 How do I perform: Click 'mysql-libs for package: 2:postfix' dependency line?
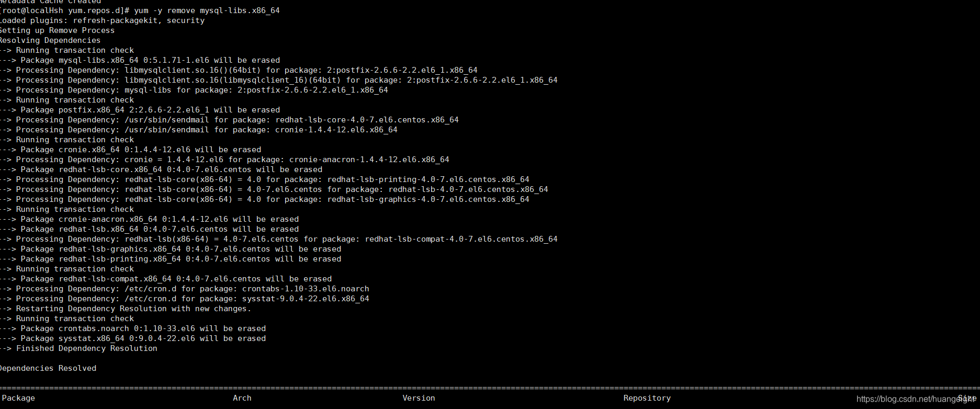pos(194,90)
